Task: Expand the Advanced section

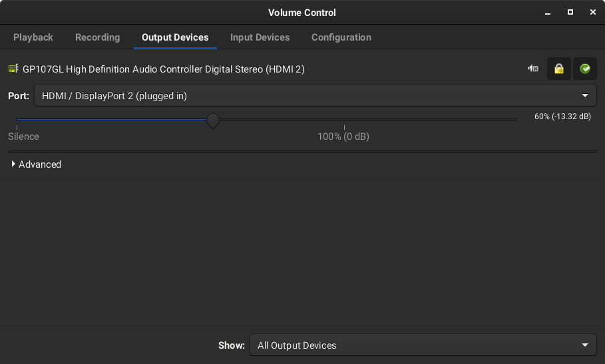Action: click(36, 164)
